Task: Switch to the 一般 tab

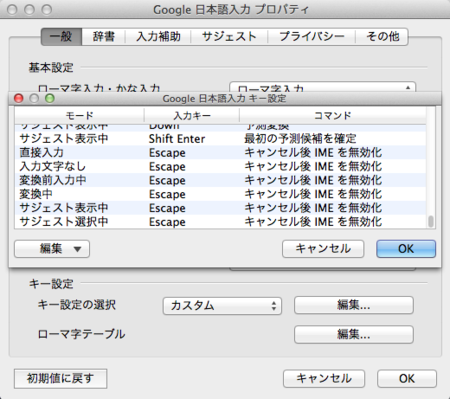Action: (x=61, y=36)
